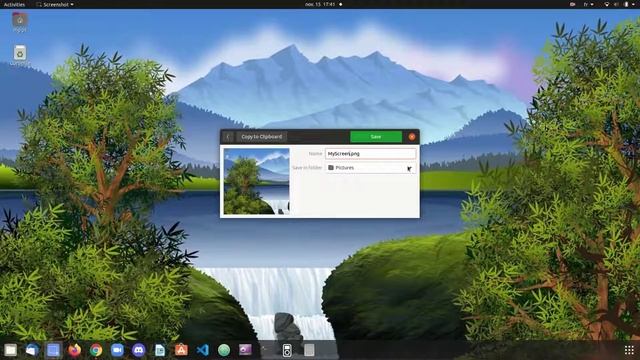The width and height of the screenshot is (640, 360).
Task: Launch Google Chrome from the dock
Action: [96, 350]
